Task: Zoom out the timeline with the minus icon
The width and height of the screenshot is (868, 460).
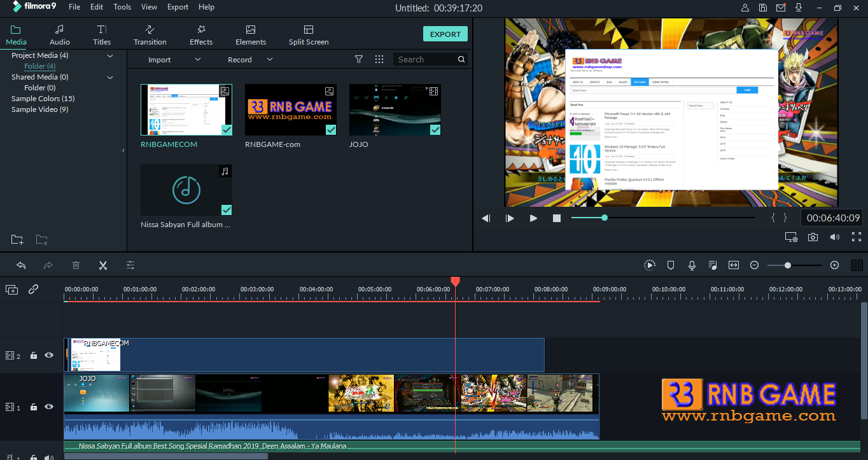Action: (754, 265)
